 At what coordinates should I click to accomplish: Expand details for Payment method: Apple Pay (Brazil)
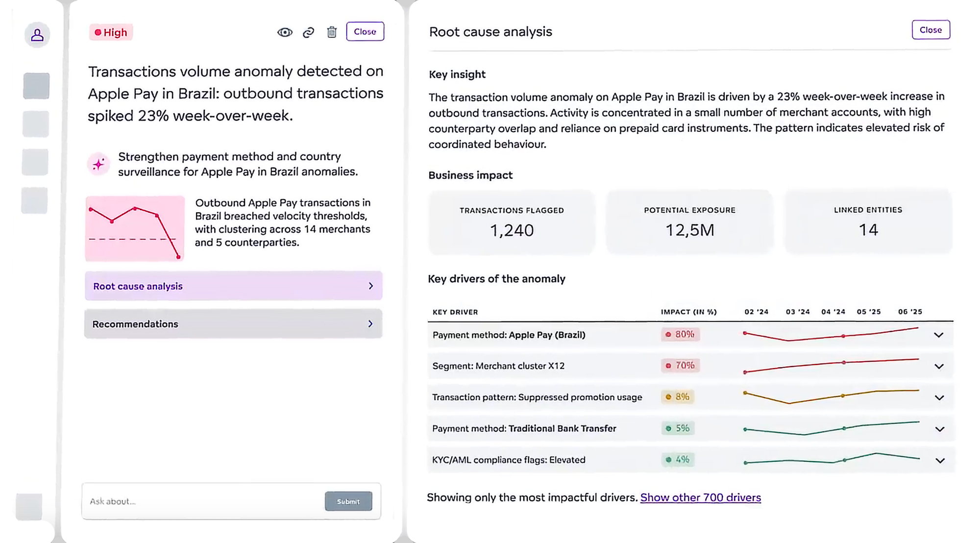pos(939,335)
